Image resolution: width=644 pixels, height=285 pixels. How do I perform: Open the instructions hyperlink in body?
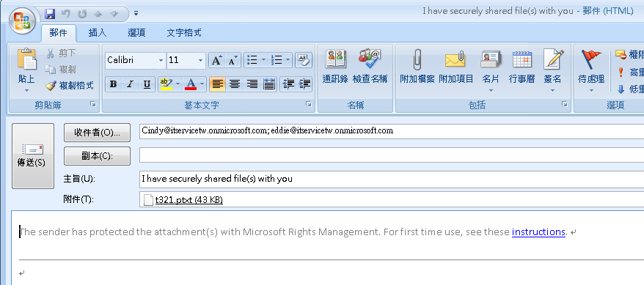coord(538,232)
